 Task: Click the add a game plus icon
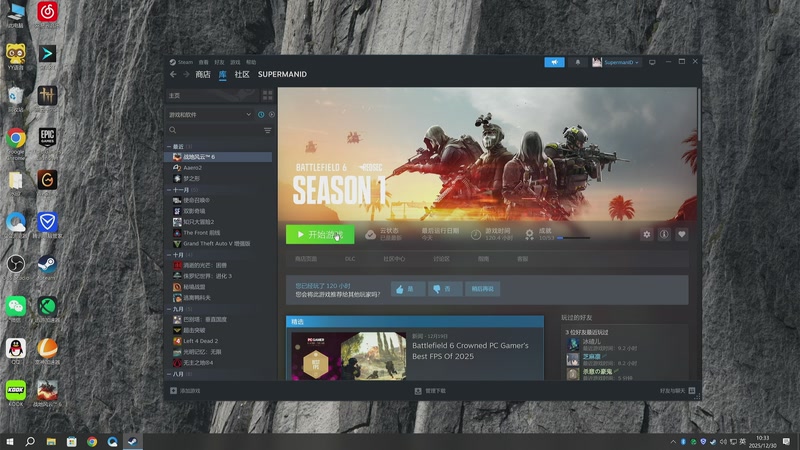[173, 391]
